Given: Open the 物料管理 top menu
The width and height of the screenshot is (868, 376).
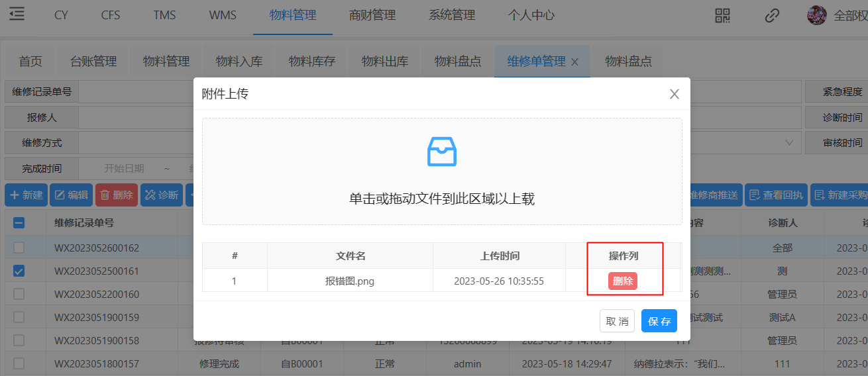Looking at the screenshot, I should coord(293,15).
